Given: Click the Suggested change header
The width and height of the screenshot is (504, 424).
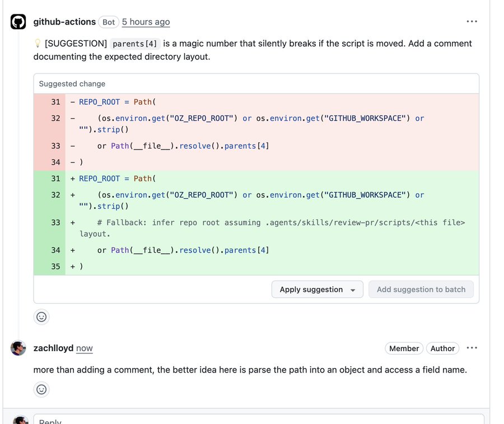Looking at the screenshot, I should pyautogui.click(x=72, y=83).
